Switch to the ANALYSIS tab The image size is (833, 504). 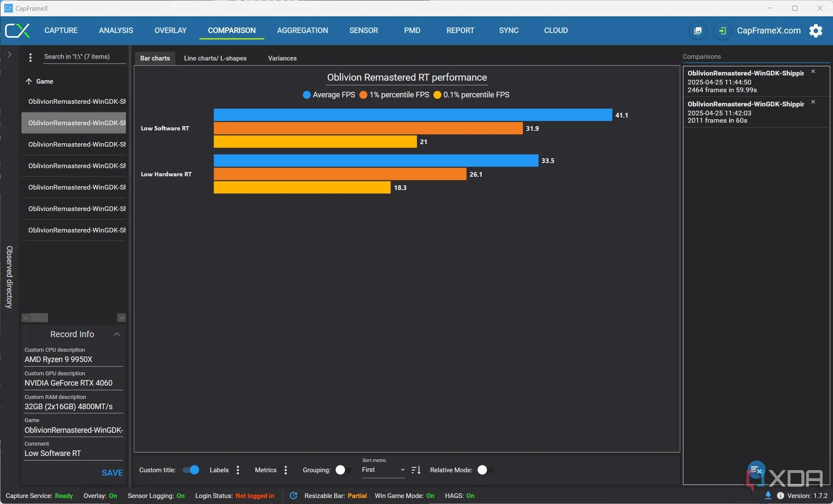116,30
